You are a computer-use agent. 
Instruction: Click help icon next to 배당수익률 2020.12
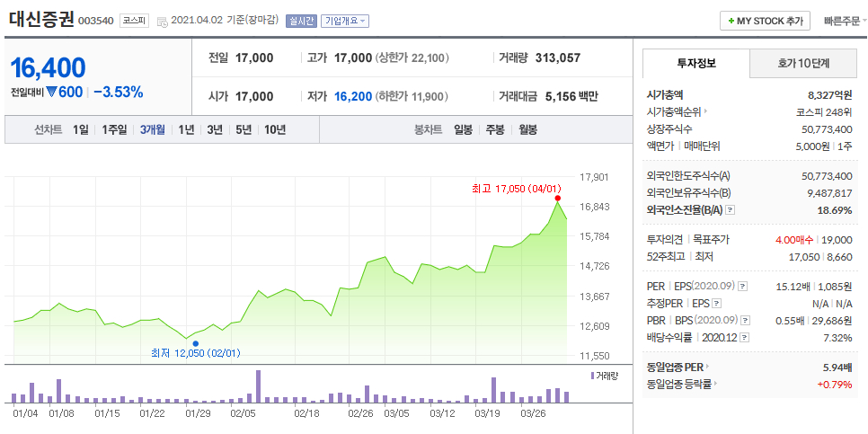(x=745, y=338)
